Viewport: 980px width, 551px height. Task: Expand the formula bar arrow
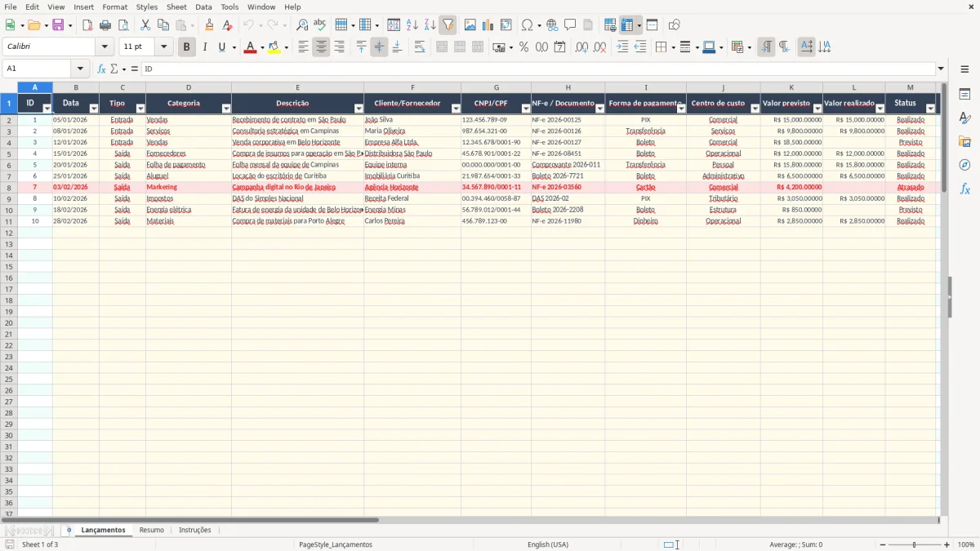(x=941, y=69)
